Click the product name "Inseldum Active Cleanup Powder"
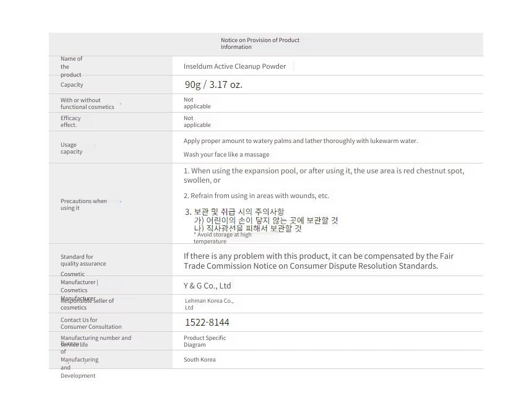The width and height of the screenshot is (532, 408). pos(234,66)
